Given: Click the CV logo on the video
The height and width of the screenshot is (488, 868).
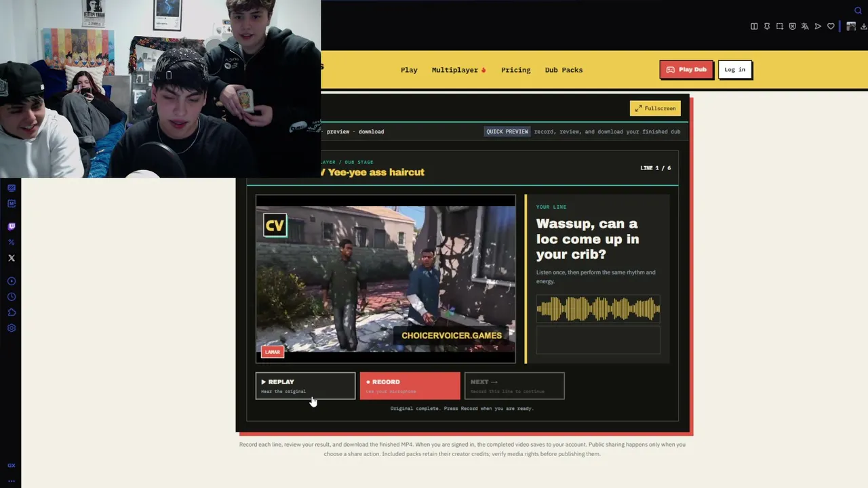Looking at the screenshot, I should [275, 226].
